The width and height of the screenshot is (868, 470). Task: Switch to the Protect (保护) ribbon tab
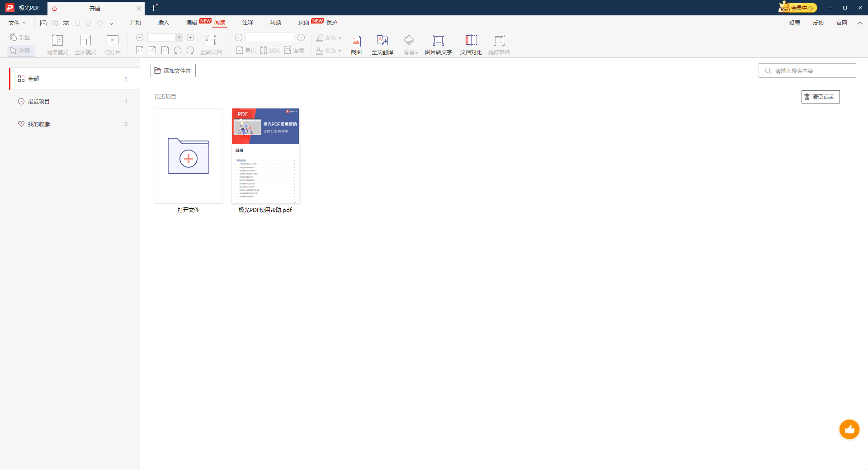(332, 23)
